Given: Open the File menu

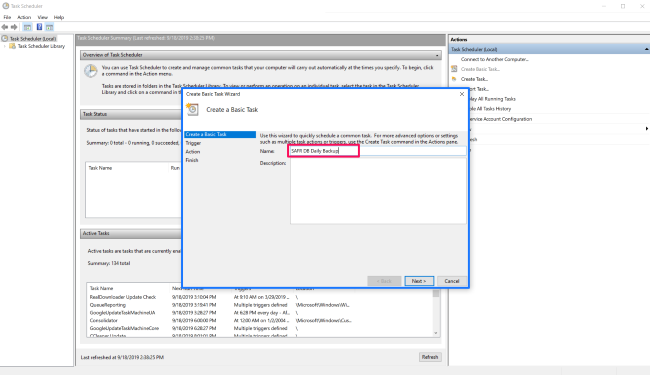Looking at the screenshot, I should pyautogui.click(x=7, y=17).
